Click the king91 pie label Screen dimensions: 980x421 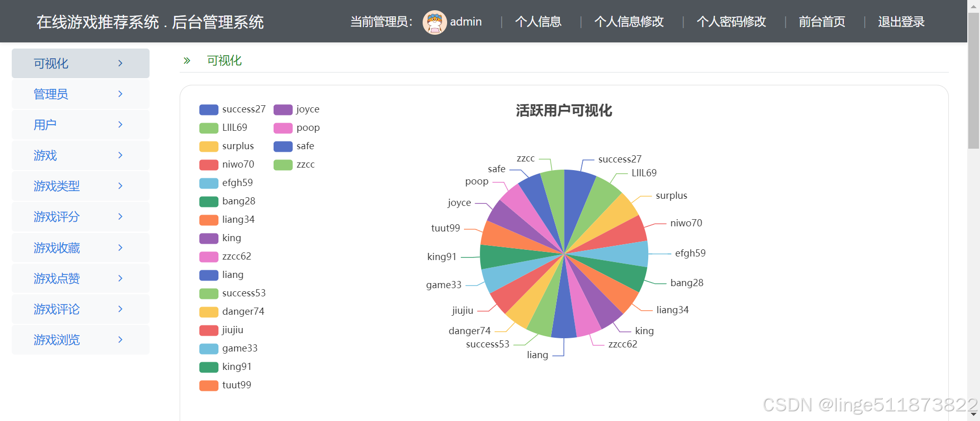coord(442,257)
